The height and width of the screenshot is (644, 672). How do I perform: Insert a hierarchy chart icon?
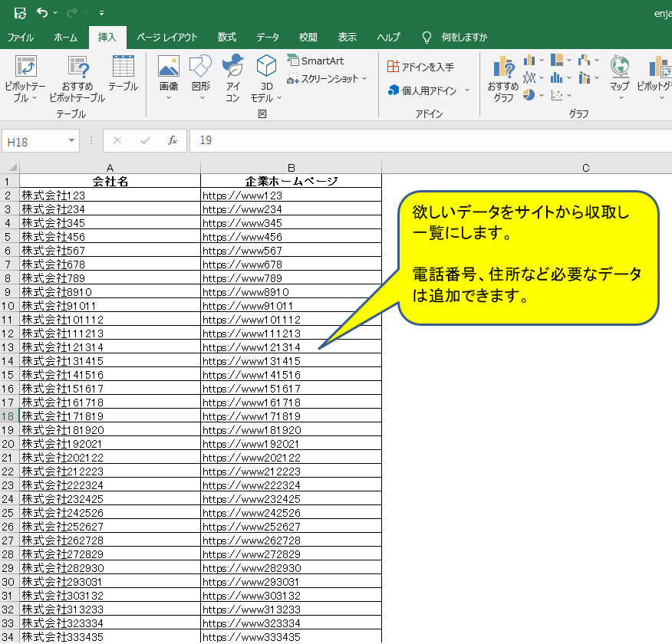557,60
